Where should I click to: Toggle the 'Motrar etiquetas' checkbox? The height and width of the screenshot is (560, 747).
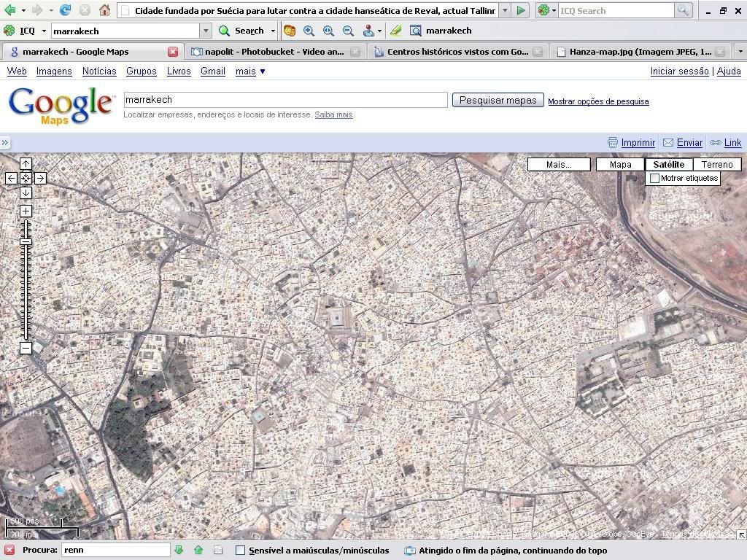pyautogui.click(x=655, y=178)
